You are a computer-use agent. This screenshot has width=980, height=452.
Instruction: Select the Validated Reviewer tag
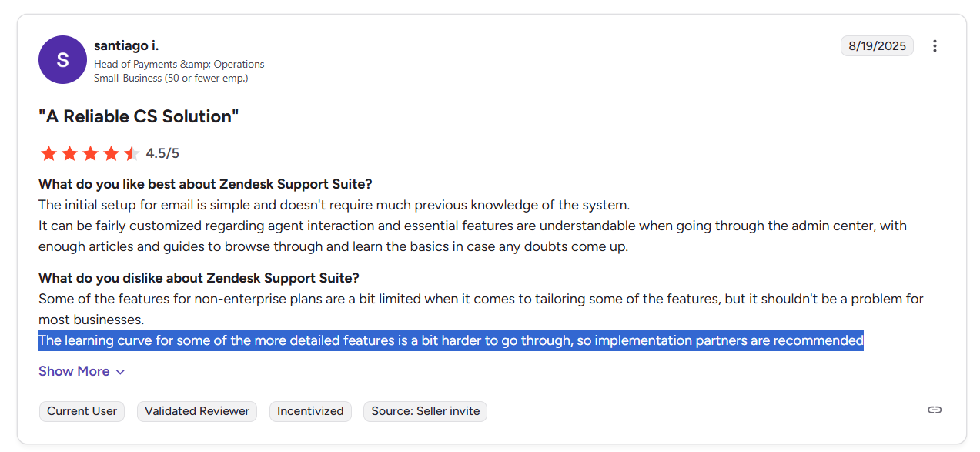point(197,411)
